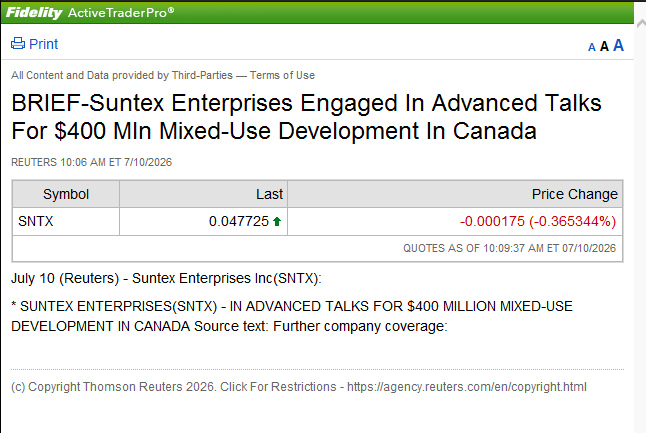The height and width of the screenshot is (433, 646).
Task: Click the quotes timestamp 10:09:37 AM ET
Action: coord(509,248)
